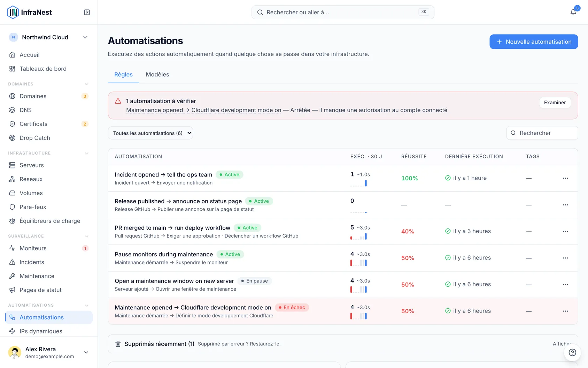This screenshot has width=588, height=368.
Task: Open row menu for Incident opened automation
Action: [565, 178]
